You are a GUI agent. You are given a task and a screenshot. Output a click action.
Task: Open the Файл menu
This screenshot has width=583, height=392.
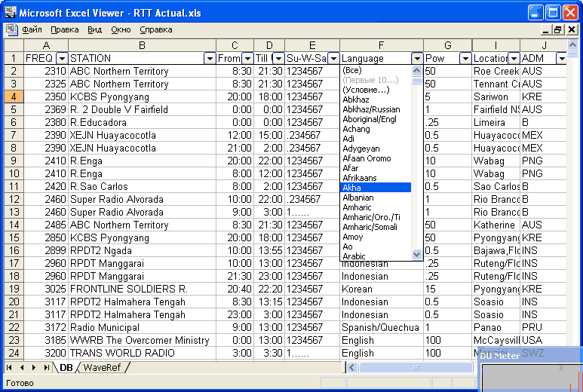click(32, 29)
